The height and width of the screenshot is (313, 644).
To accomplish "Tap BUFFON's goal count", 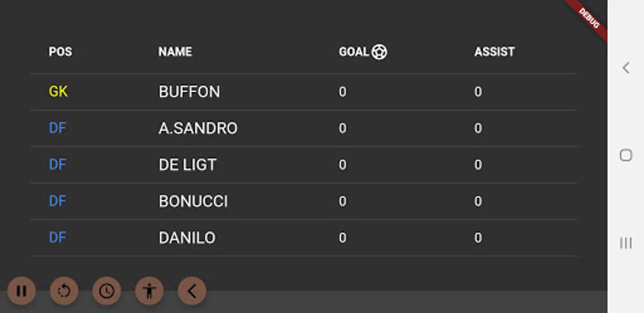I will 343,92.
